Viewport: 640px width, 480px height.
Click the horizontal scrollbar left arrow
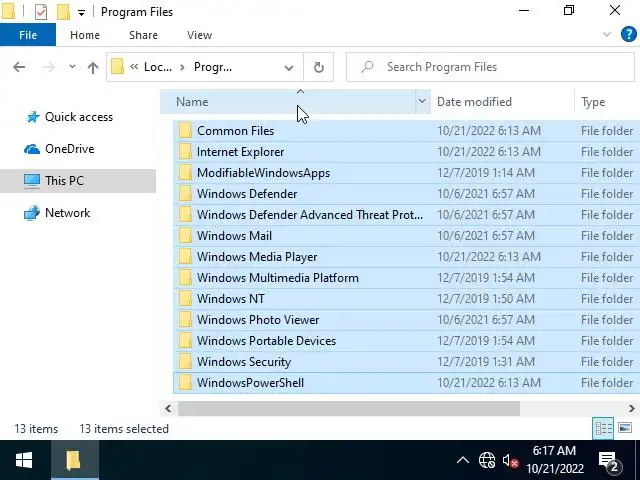pos(168,408)
